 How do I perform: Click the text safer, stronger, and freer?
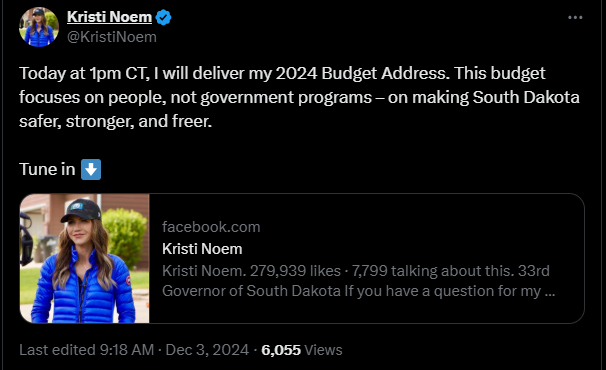click(x=116, y=121)
